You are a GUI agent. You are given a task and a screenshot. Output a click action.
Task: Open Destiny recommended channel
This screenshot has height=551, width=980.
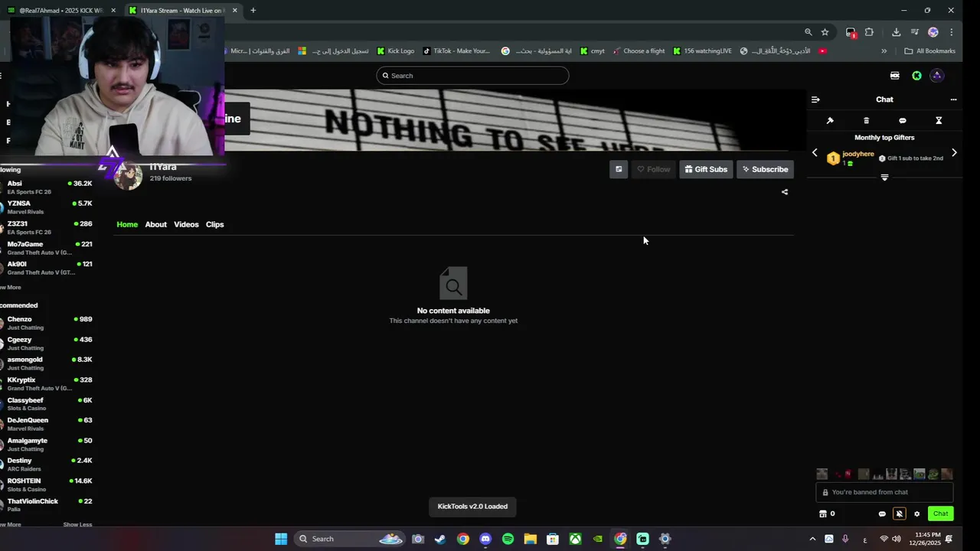[46, 465]
